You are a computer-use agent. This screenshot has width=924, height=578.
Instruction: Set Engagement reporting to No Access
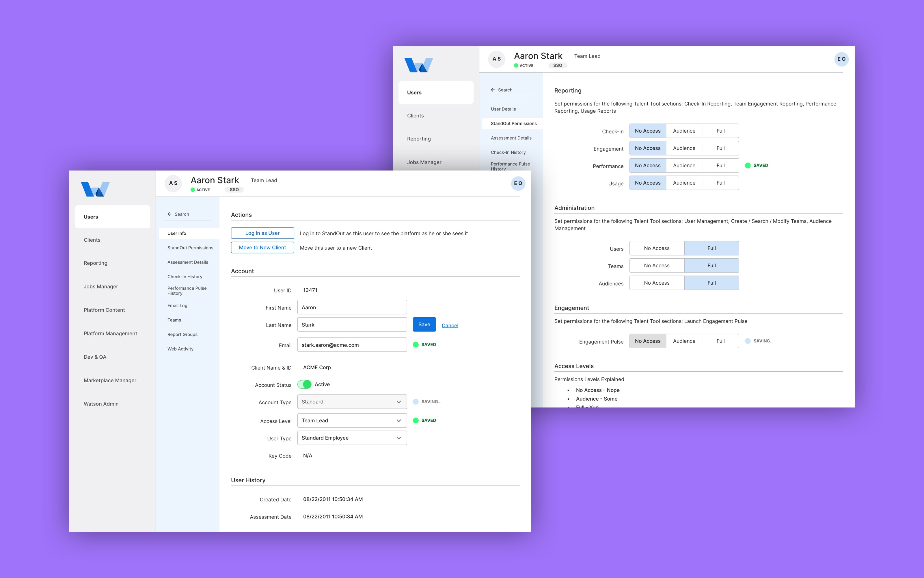click(648, 148)
